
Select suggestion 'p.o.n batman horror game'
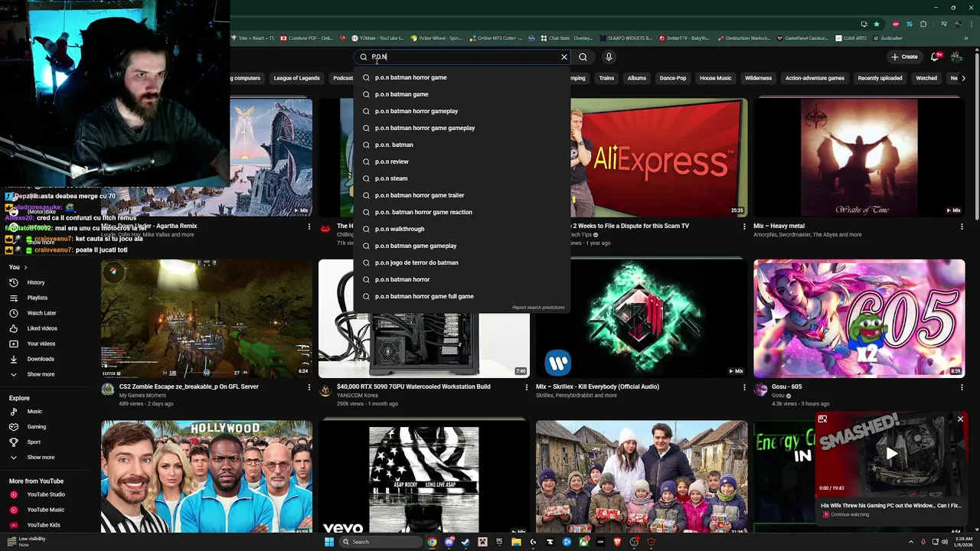coord(462,77)
